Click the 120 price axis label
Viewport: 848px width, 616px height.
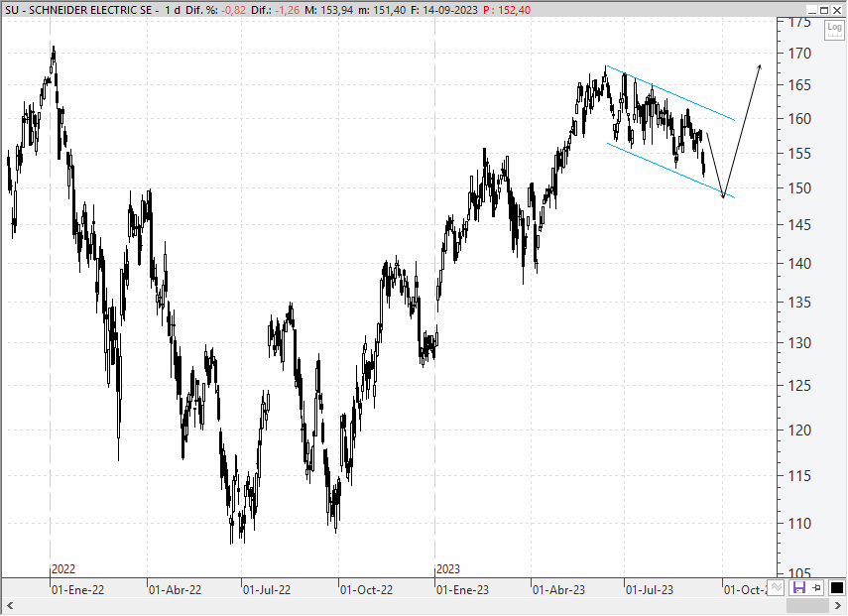tap(799, 431)
